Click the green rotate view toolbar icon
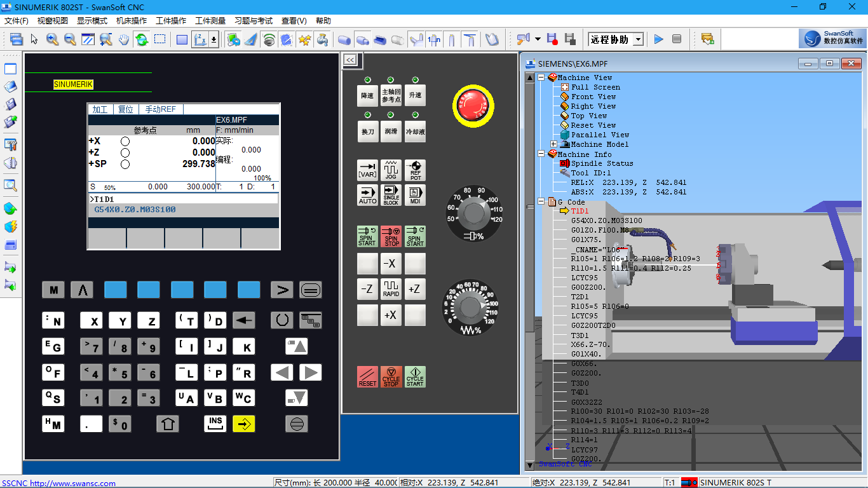Viewport: 868px width, 488px height. (142, 39)
